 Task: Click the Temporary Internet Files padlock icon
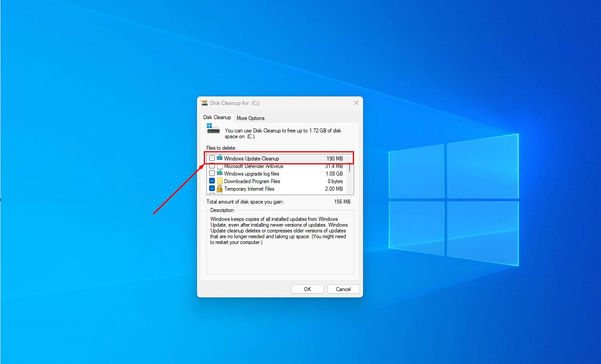click(219, 189)
